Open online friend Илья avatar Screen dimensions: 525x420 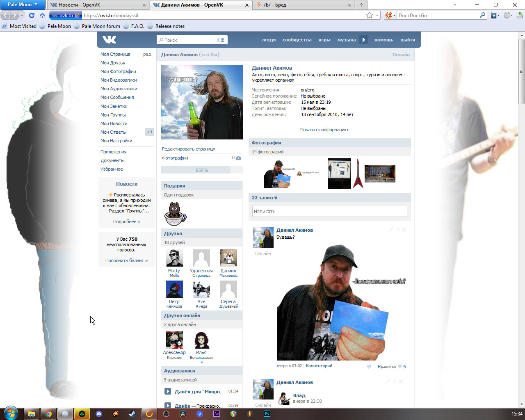tap(201, 340)
